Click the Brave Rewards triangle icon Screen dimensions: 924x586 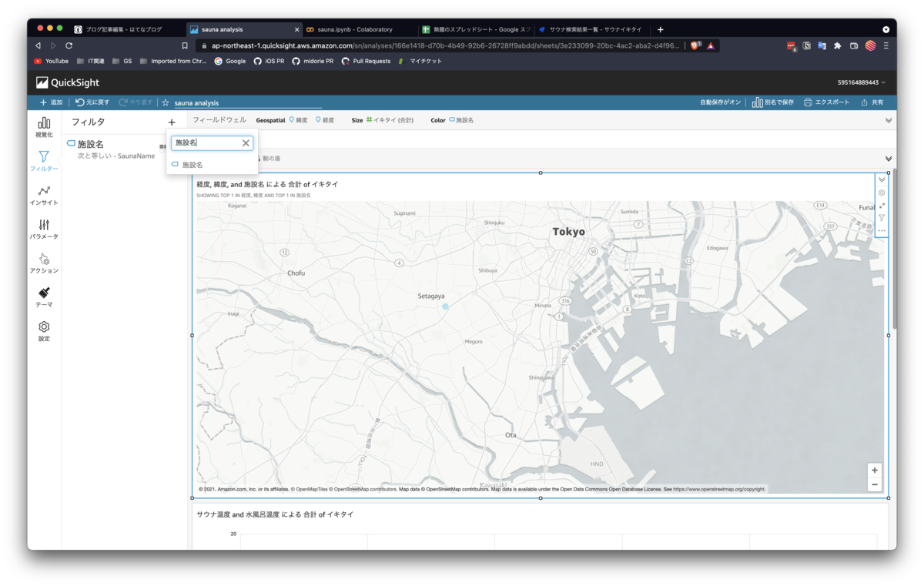coord(711,45)
